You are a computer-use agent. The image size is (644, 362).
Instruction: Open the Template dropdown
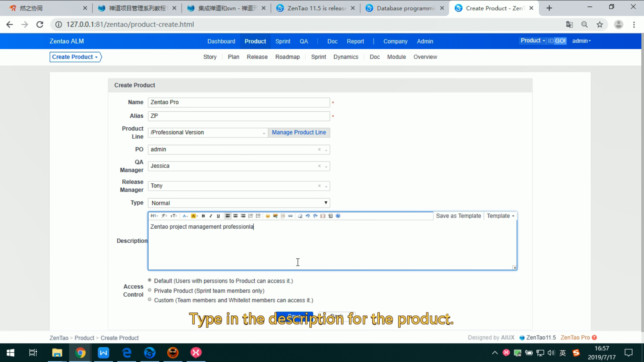[500, 216]
